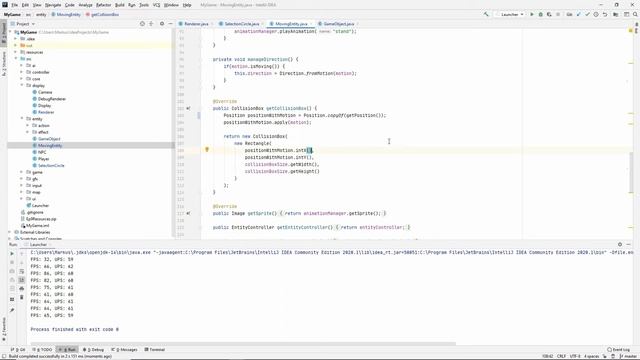Click the Git commit checkmark icon

tap(587, 14)
